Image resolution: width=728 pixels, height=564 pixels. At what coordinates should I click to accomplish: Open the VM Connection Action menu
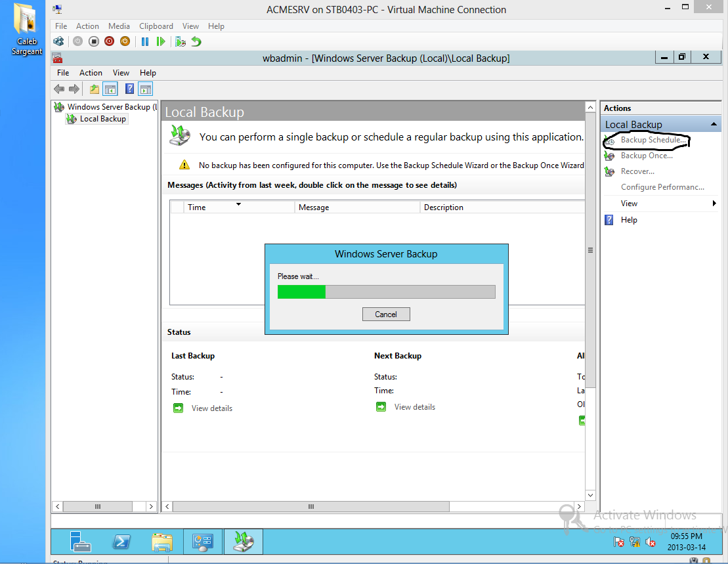click(87, 26)
